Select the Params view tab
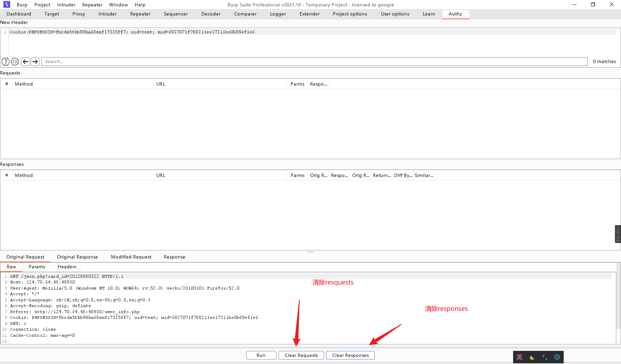 37,267
